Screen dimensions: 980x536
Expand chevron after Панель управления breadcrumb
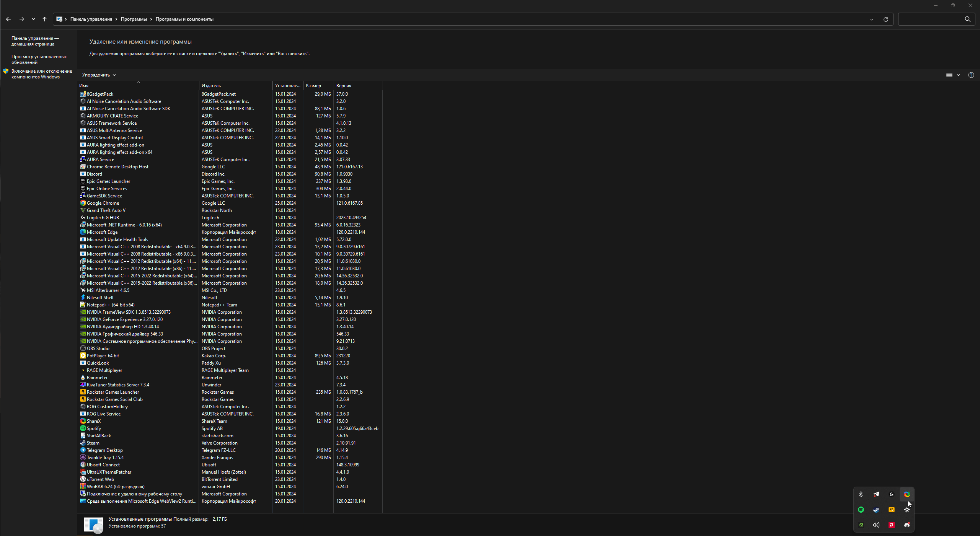[x=116, y=19]
